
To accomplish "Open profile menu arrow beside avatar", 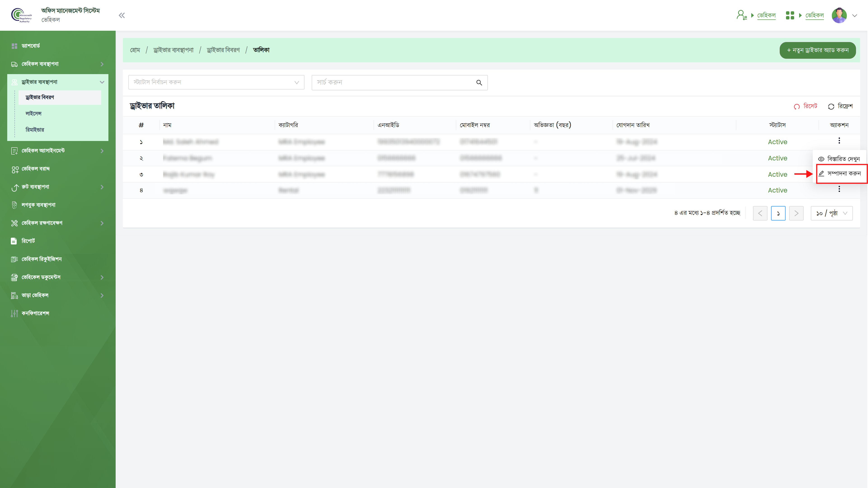I will [x=854, y=16].
